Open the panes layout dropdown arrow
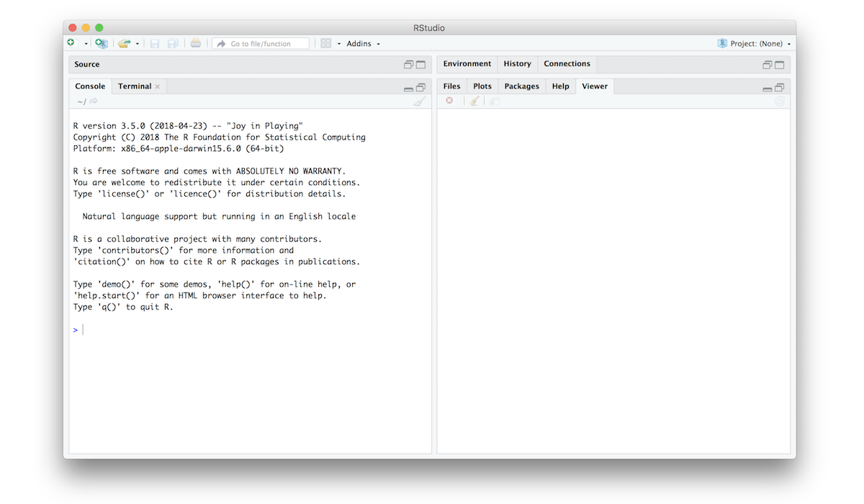864x504 pixels. click(x=339, y=44)
